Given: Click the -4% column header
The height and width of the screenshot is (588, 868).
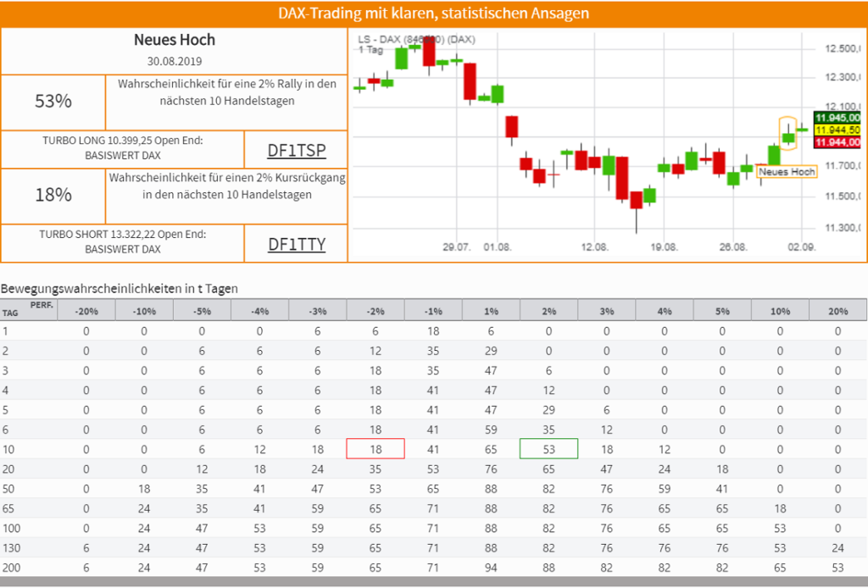Looking at the screenshot, I should 259,311.
